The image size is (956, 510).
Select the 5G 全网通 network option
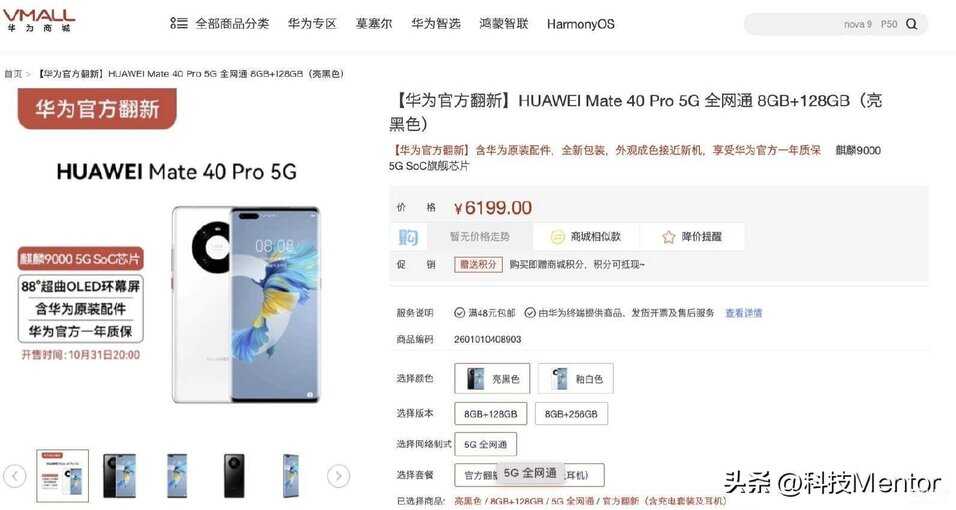point(485,444)
